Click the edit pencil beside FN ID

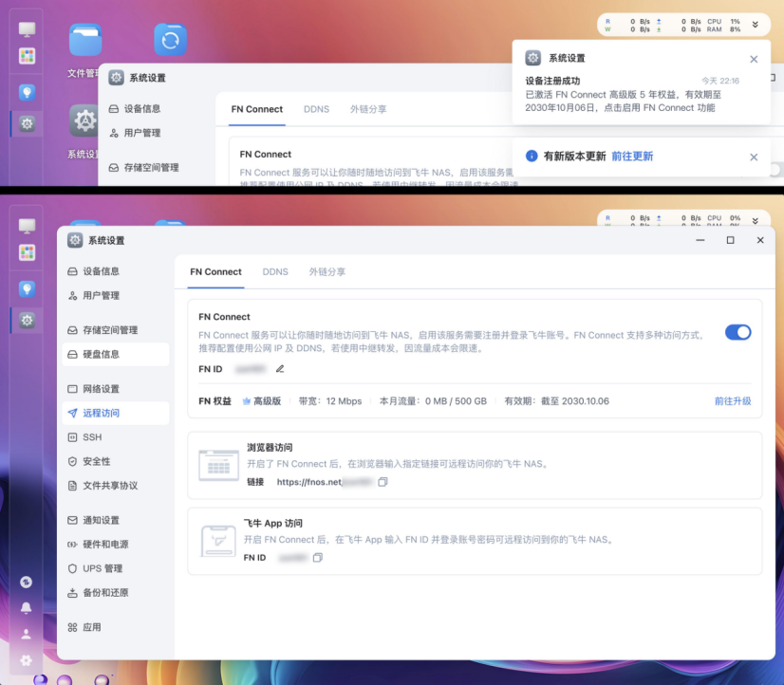tap(280, 369)
